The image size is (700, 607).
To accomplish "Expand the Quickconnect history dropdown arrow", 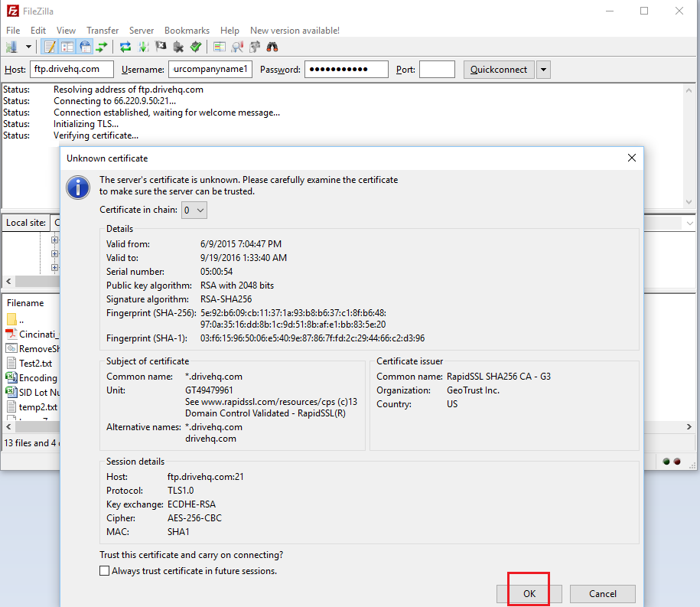I will (543, 70).
